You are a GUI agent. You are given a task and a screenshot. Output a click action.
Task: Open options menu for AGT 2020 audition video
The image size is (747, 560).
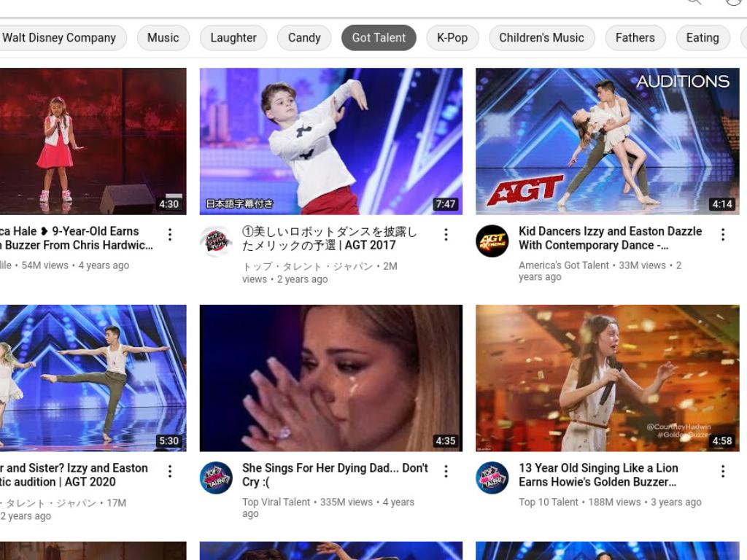(x=170, y=472)
